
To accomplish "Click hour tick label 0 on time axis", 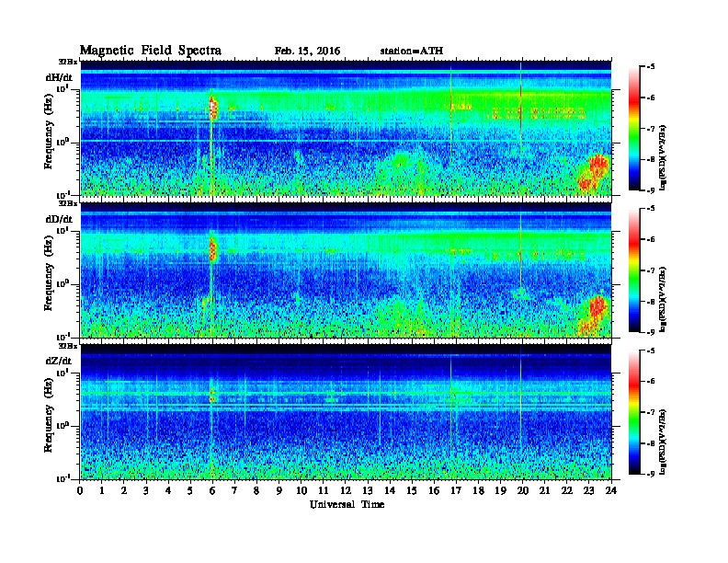I will pos(80,490).
